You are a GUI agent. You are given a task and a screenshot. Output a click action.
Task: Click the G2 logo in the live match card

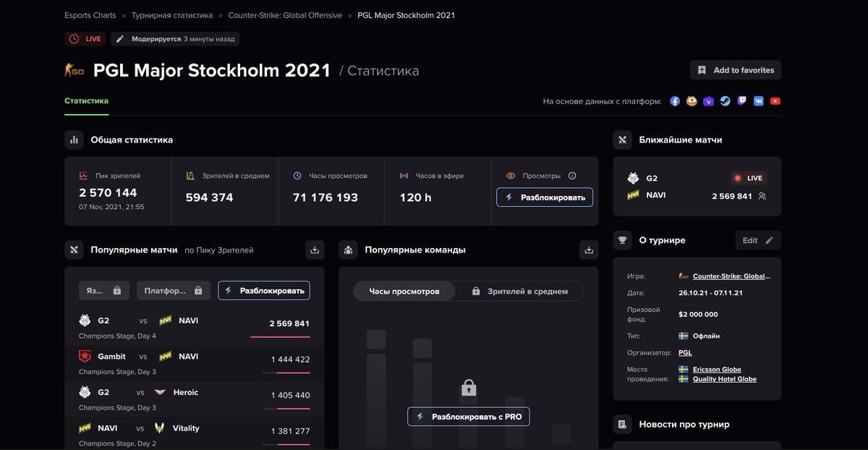click(633, 178)
